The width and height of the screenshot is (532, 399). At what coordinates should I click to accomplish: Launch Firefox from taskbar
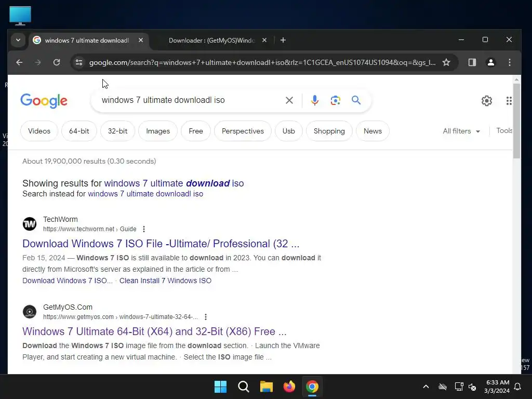289,387
